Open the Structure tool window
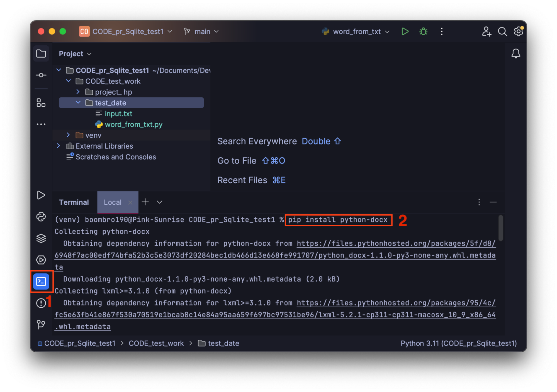 coord(41,103)
